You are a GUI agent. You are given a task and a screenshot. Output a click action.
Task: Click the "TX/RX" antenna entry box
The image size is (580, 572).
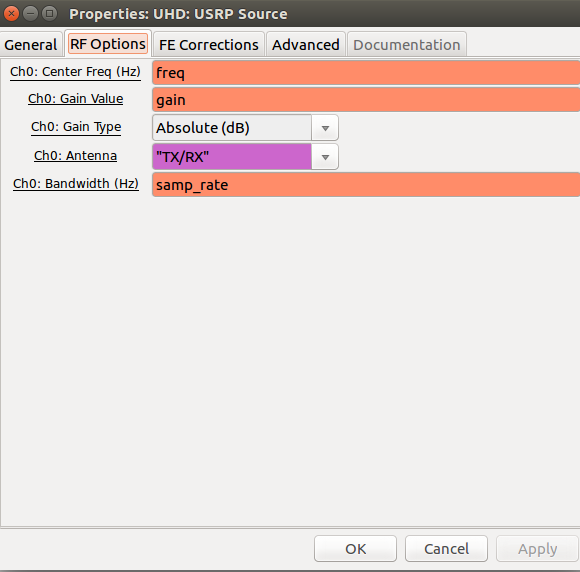coord(232,157)
